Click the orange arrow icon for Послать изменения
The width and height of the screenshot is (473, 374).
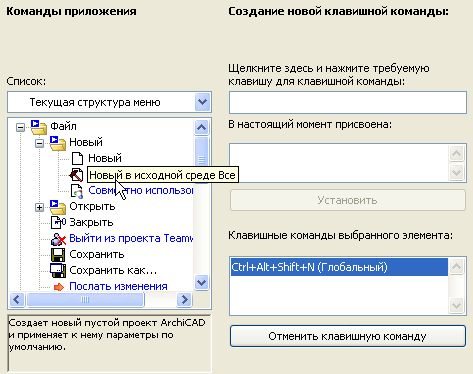click(x=59, y=287)
